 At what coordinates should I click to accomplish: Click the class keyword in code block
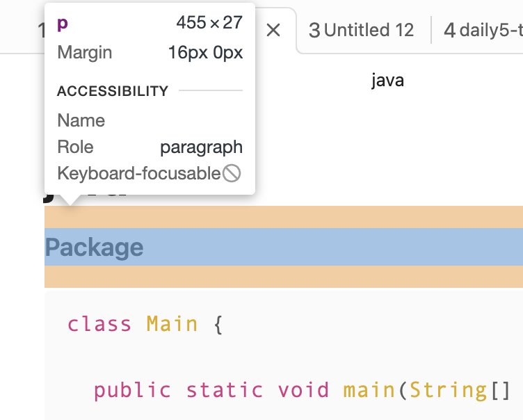pos(99,324)
